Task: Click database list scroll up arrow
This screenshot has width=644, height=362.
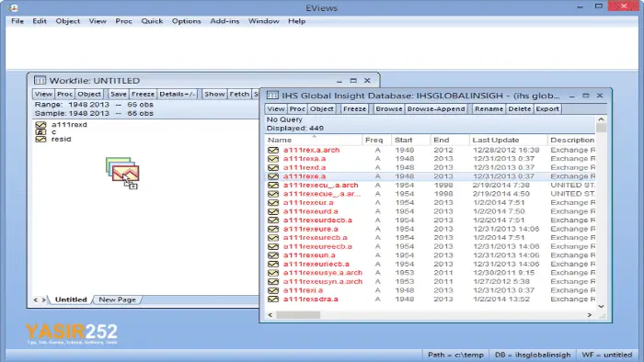Action: tap(601, 119)
